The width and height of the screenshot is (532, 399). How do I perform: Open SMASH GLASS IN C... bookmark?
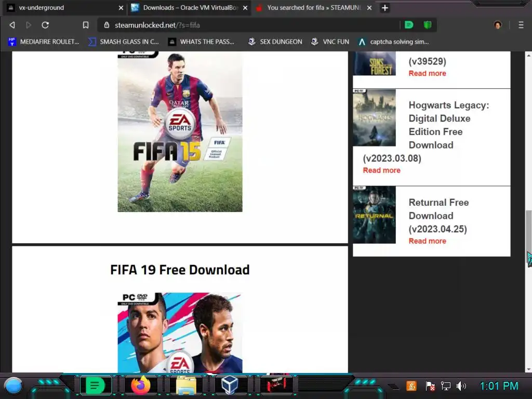[124, 42]
